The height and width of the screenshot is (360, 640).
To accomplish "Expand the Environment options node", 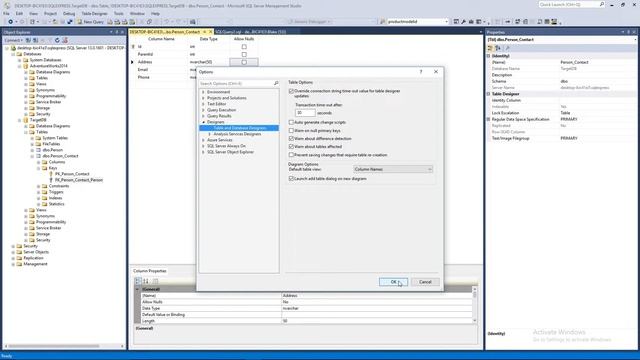I will (203, 92).
